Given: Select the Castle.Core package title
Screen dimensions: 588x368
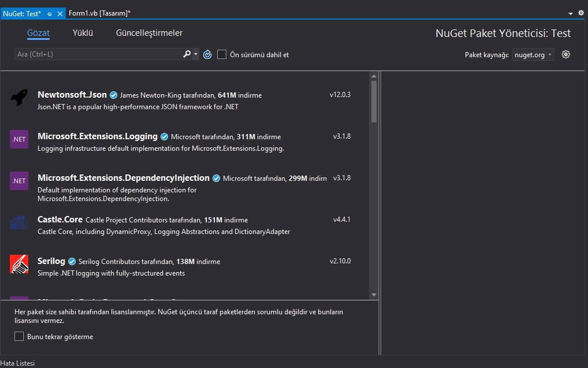Looking at the screenshot, I should point(60,220).
